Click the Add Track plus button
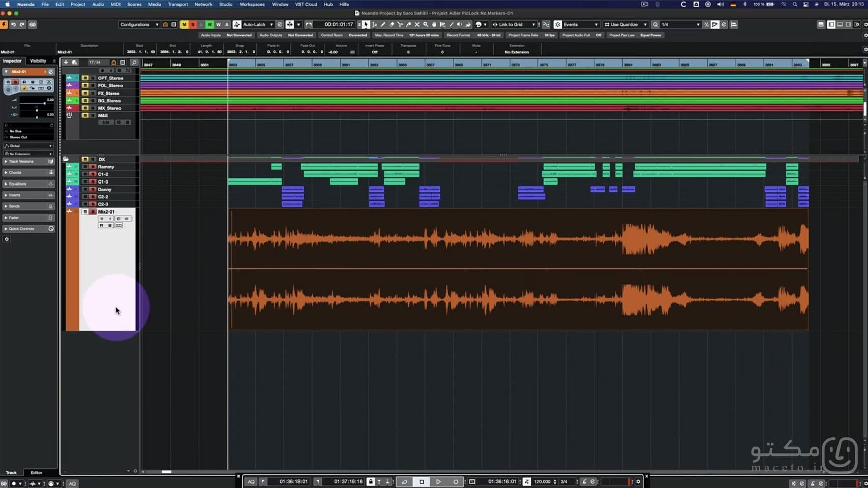 tap(66, 63)
